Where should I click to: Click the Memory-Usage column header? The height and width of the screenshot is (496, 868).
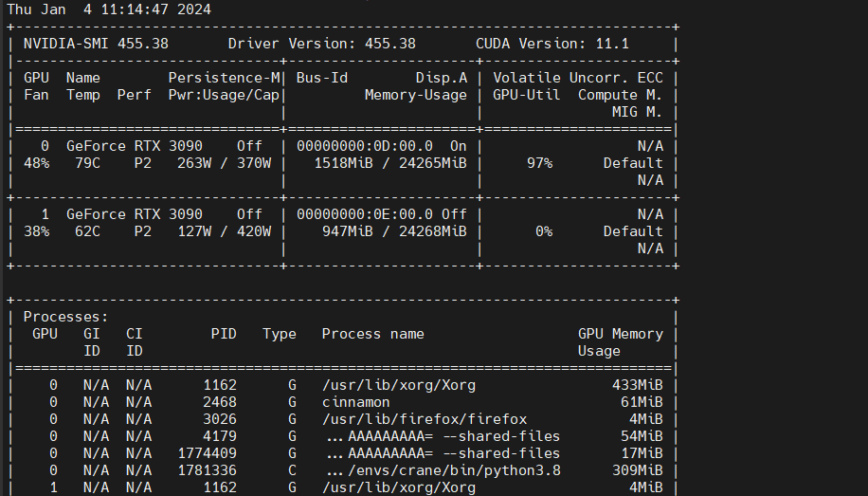pyautogui.click(x=416, y=96)
